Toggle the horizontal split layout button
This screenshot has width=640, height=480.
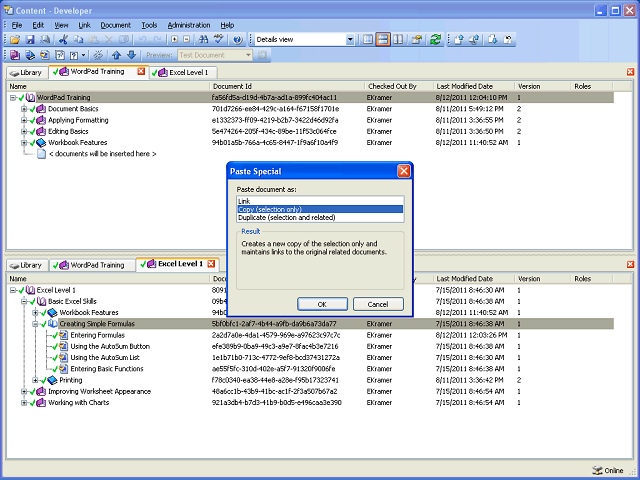tap(383, 40)
